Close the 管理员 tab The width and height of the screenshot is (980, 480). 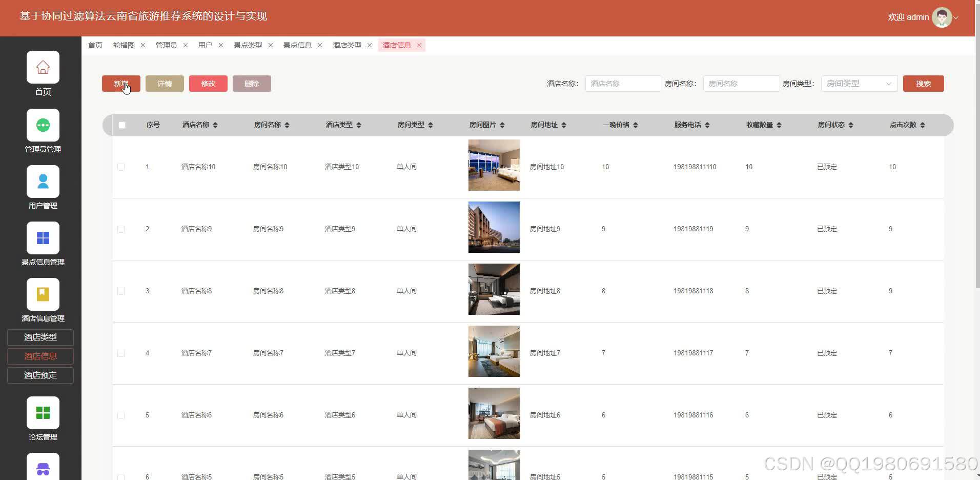186,45
